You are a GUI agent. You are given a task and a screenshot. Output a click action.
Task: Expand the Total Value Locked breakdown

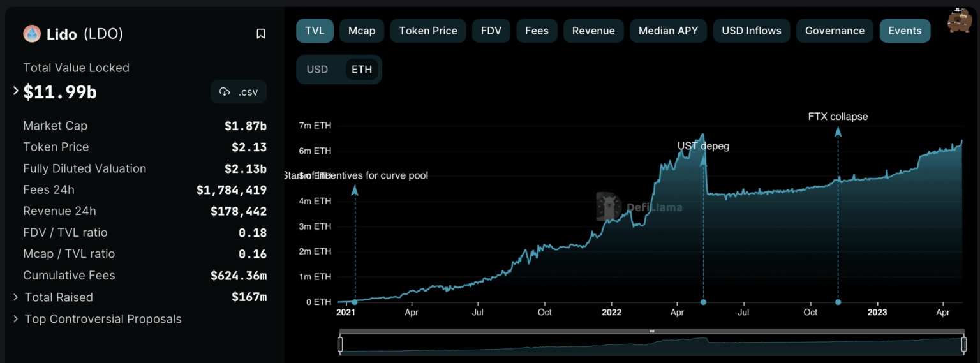pos(16,91)
